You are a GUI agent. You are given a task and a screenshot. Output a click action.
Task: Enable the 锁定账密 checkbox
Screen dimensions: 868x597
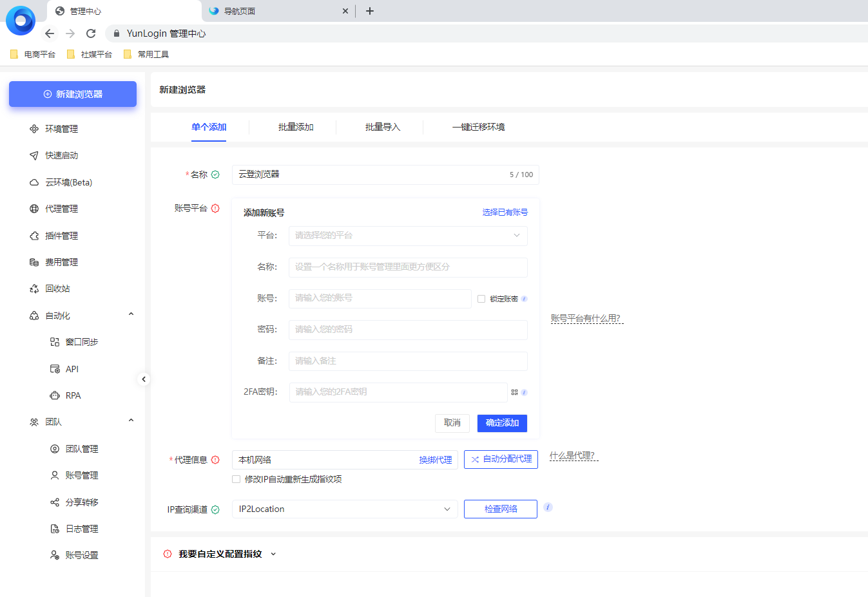480,298
